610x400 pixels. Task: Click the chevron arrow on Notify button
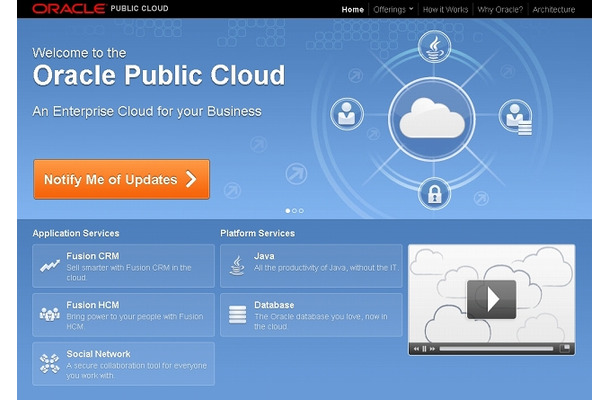pos(191,179)
